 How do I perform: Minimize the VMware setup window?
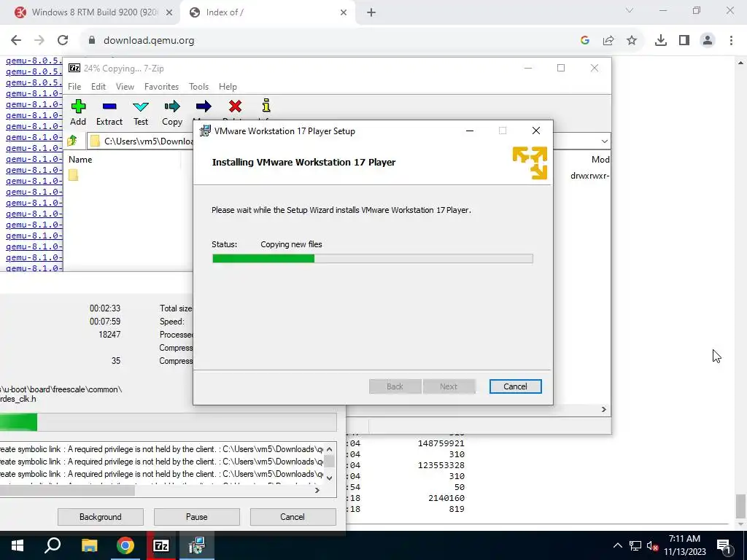pos(470,131)
